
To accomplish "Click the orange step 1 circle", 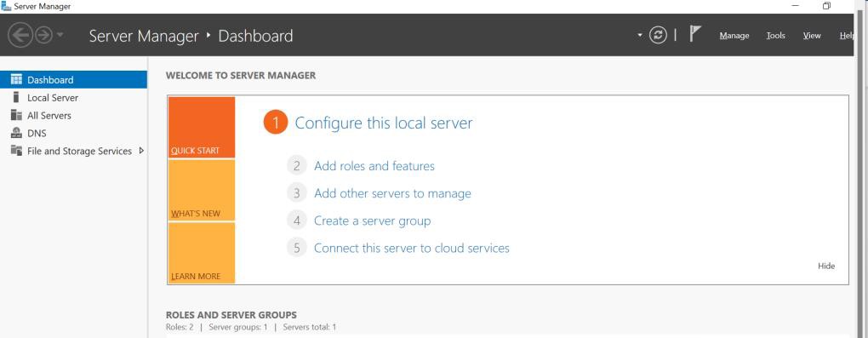I will [x=275, y=122].
